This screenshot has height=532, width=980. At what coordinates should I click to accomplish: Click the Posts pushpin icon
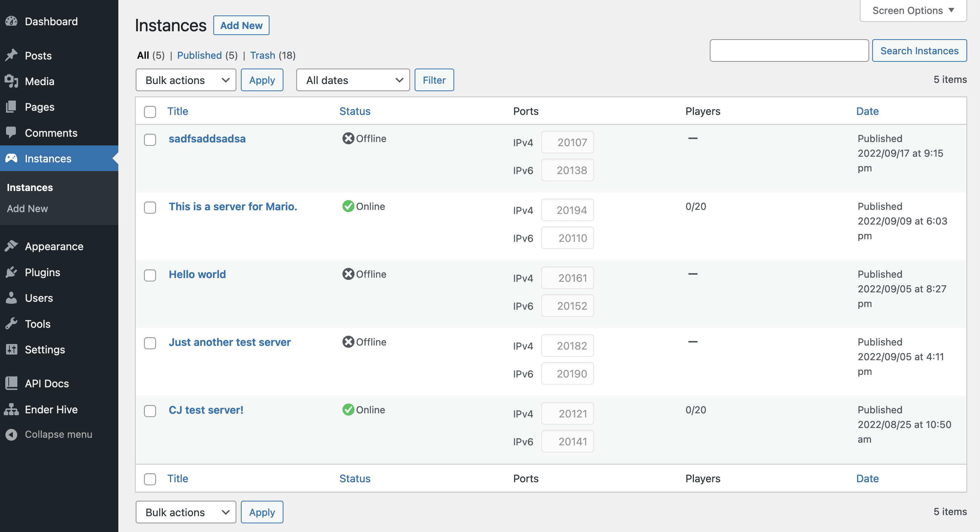(x=11, y=55)
